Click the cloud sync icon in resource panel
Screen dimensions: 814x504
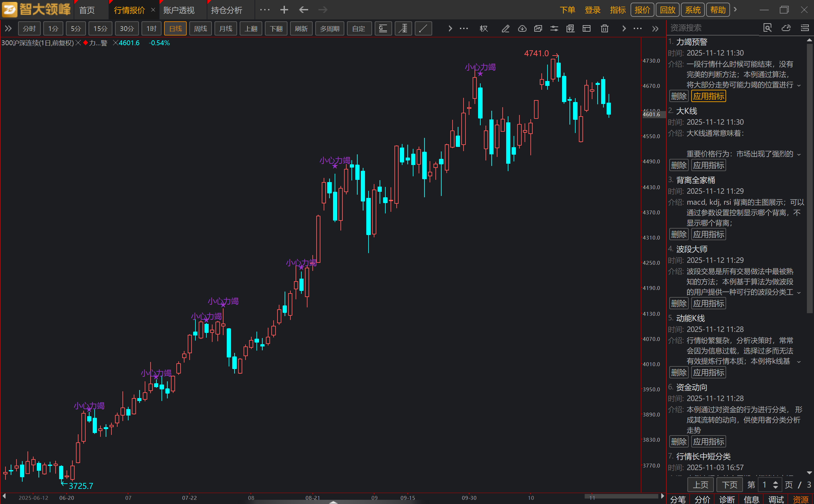786,28
